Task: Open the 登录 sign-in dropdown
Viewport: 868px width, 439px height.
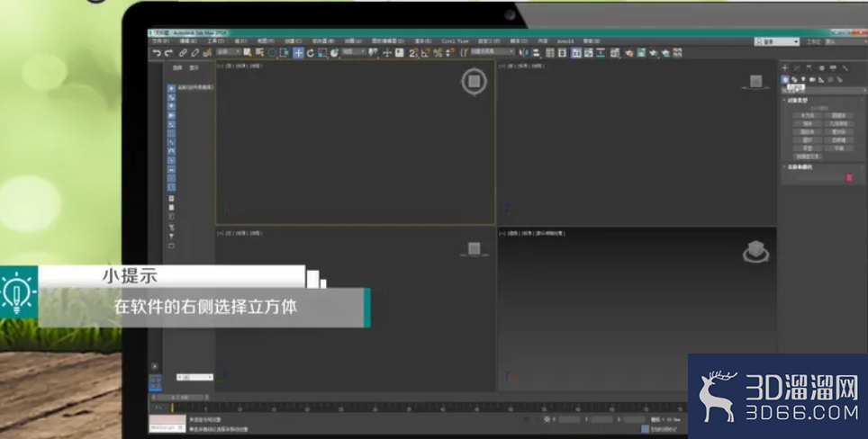Action: [777, 41]
